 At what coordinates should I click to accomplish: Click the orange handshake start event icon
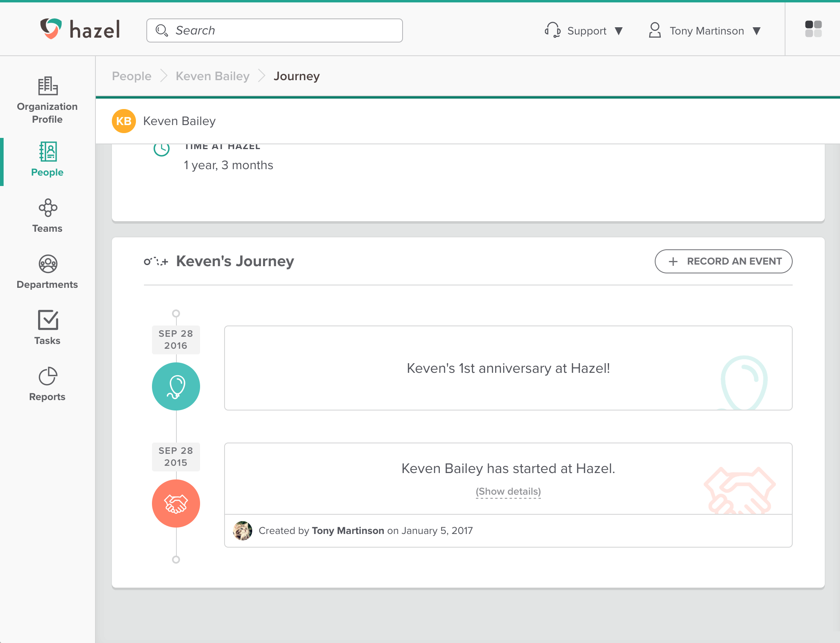[176, 503]
